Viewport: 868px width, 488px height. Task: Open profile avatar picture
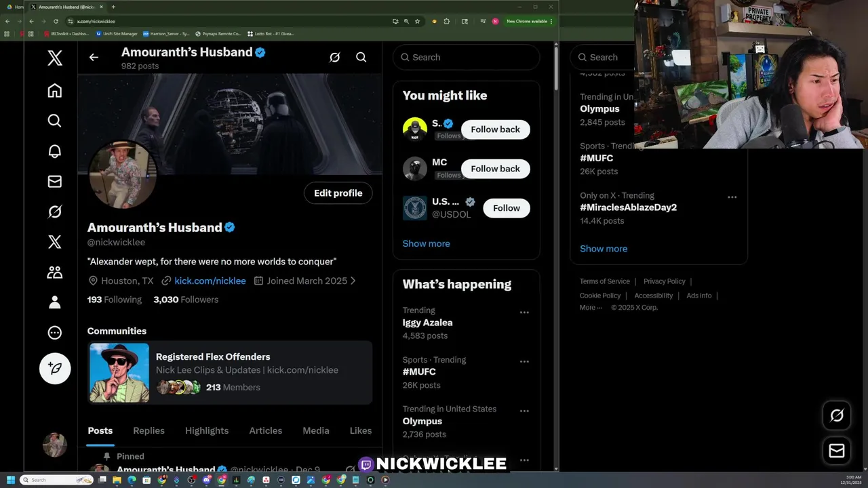(123, 174)
